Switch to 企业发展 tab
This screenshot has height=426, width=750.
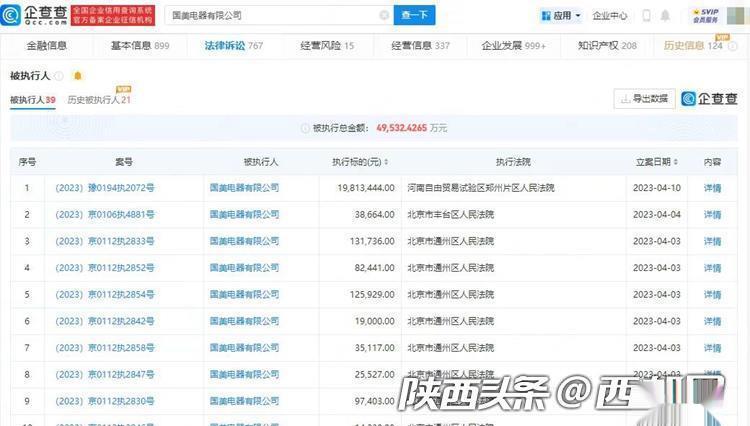click(513, 46)
